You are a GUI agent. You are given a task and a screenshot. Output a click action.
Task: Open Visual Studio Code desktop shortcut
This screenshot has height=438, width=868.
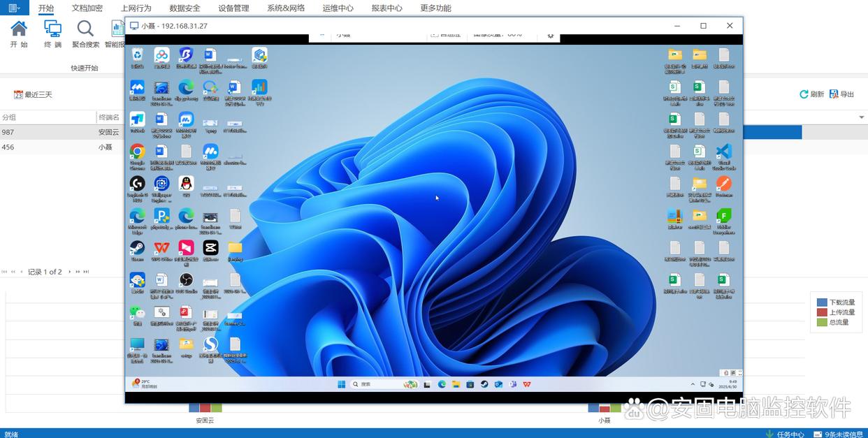(x=723, y=152)
